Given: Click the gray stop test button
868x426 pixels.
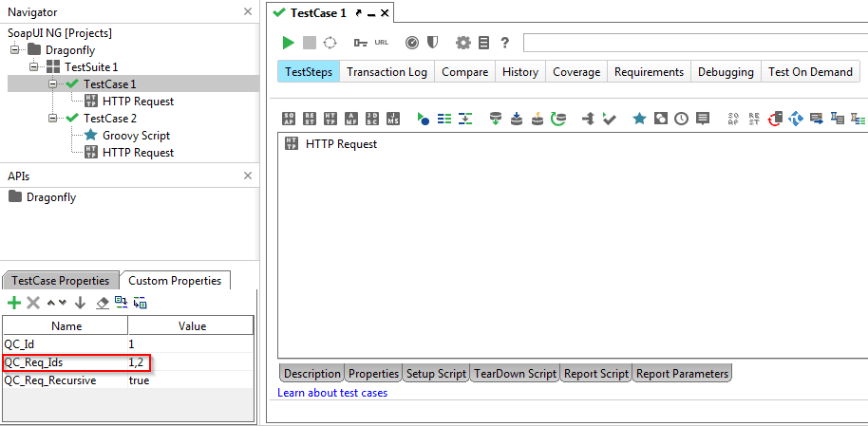Looking at the screenshot, I should click(x=309, y=43).
